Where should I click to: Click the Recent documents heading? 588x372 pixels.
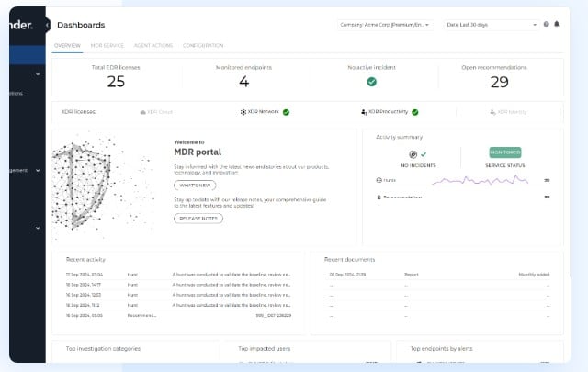349,260
